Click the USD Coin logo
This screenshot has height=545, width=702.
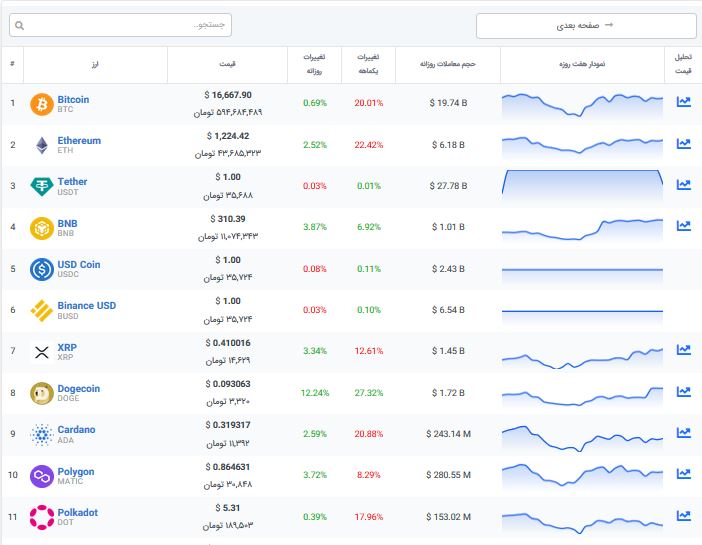[42, 269]
